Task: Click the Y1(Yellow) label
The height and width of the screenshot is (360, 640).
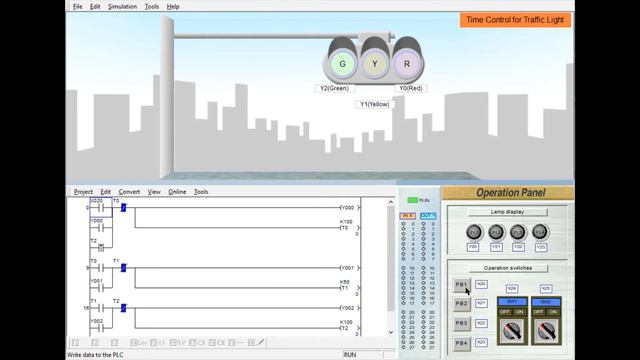Action: (x=375, y=104)
